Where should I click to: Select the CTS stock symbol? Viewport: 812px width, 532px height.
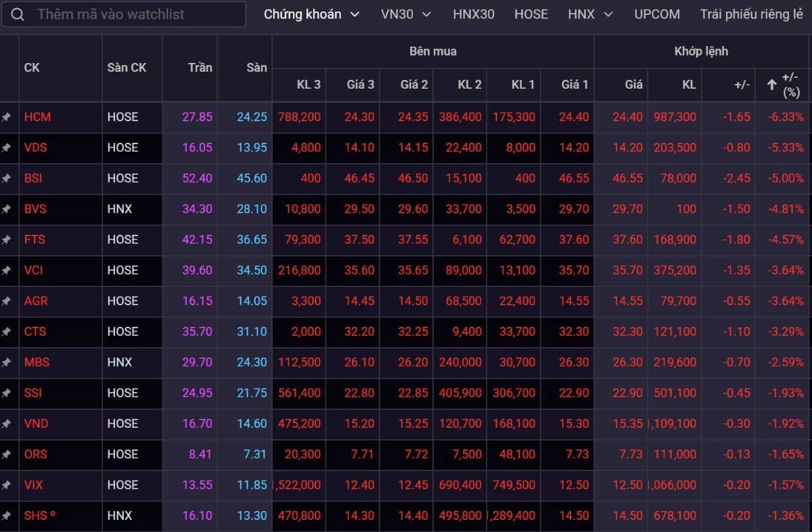pos(35,332)
